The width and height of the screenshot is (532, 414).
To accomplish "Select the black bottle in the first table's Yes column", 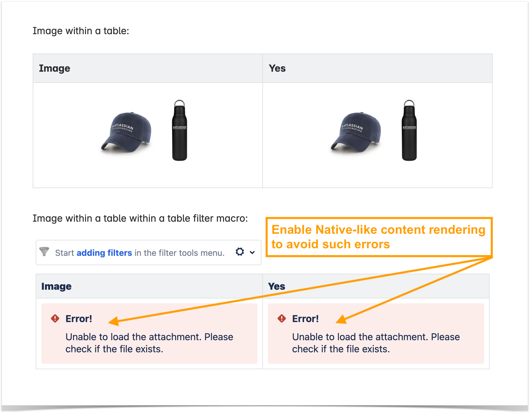I will 409,130.
